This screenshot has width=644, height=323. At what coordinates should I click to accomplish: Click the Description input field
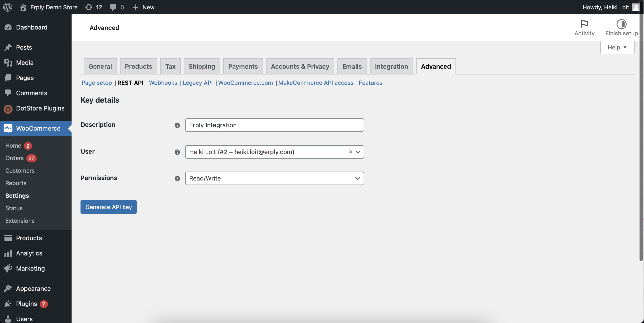274,125
